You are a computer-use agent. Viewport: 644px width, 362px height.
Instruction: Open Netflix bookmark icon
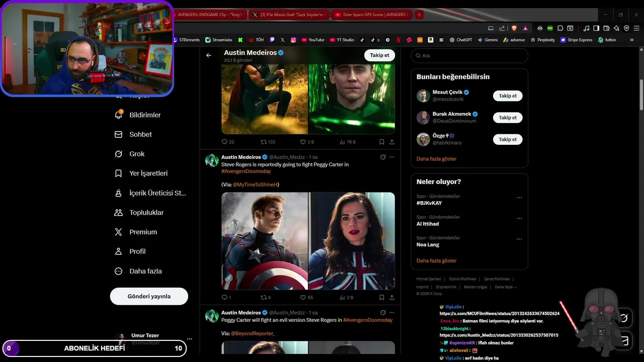(x=398, y=40)
